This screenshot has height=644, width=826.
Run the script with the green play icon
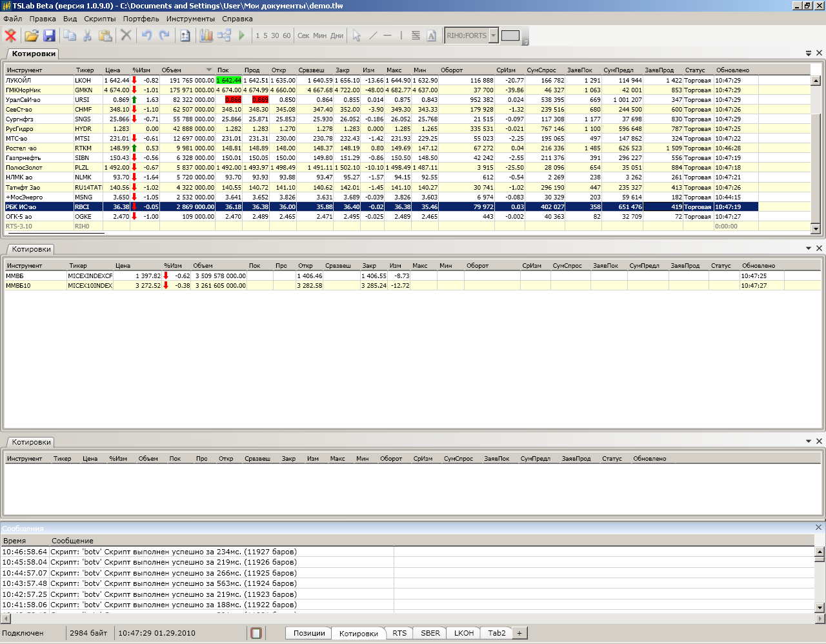[242, 35]
